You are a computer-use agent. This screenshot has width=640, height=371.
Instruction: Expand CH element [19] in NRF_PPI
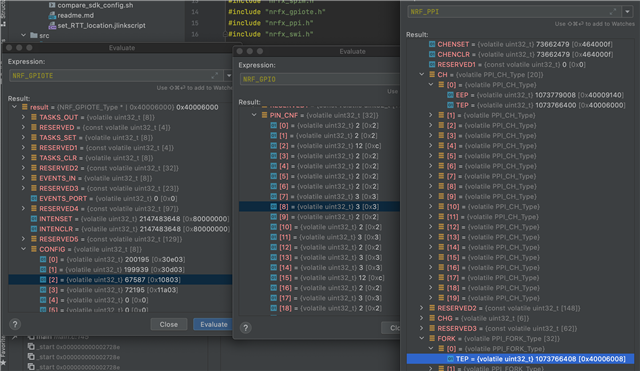point(431,298)
